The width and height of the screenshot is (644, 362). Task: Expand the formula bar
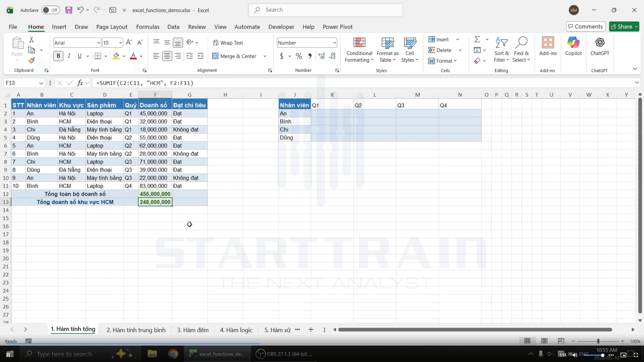coord(637,83)
